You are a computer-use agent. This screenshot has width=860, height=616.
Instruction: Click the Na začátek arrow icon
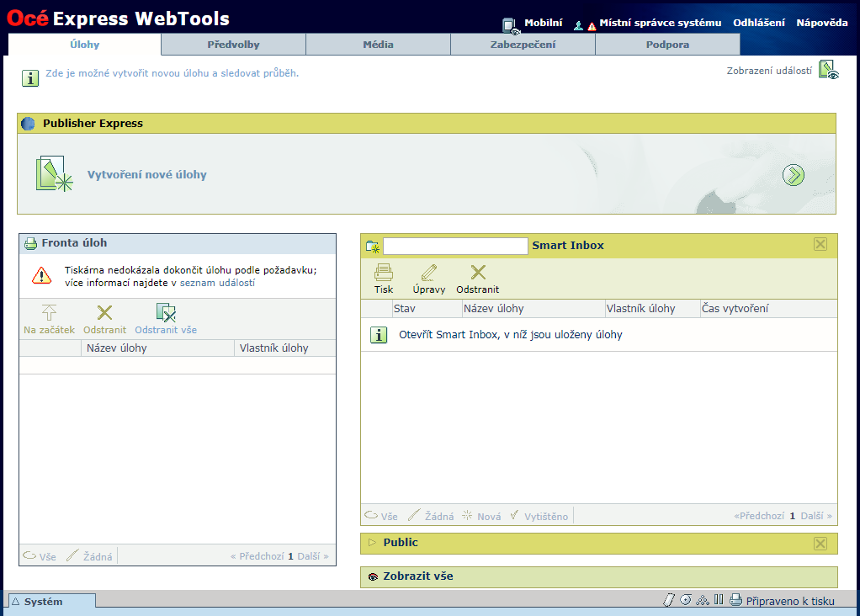(x=50, y=313)
